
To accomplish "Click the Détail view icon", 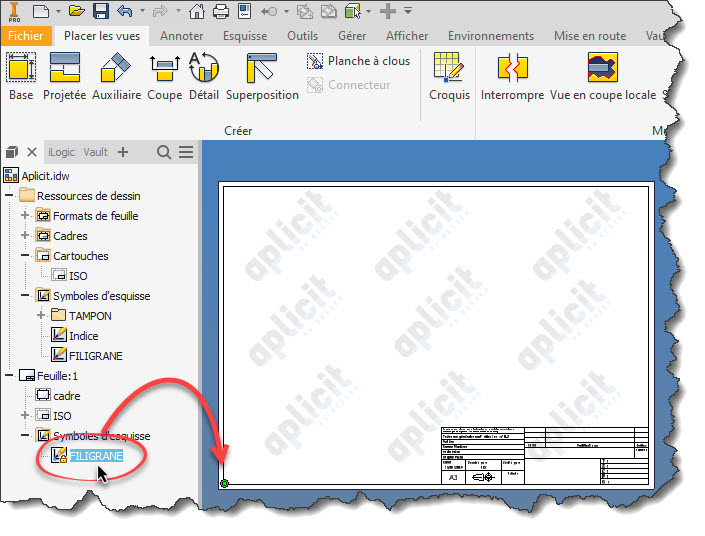I will pyautogui.click(x=203, y=77).
